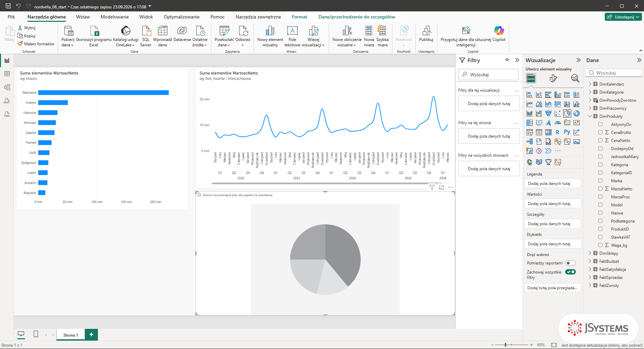
Task: Check the CenaBrutto field
Action: click(x=600, y=133)
